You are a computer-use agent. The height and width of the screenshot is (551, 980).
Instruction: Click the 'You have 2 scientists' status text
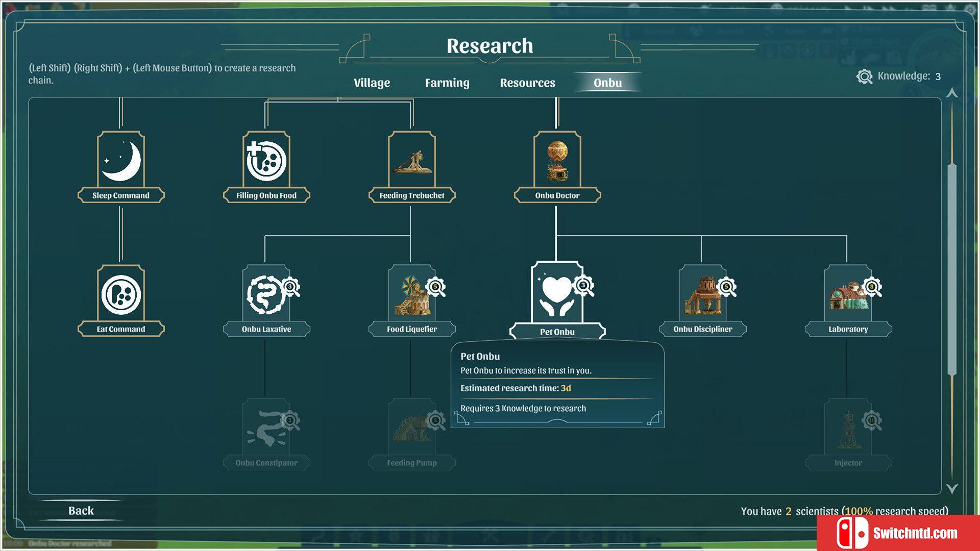844,511
